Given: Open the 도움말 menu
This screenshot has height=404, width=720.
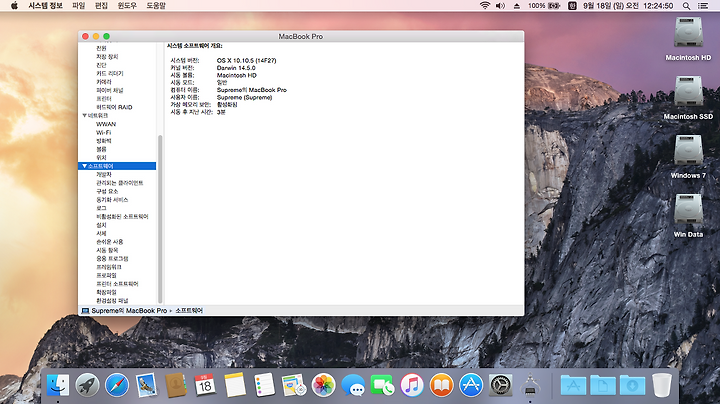Looking at the screenshot, I should (156, 6).
